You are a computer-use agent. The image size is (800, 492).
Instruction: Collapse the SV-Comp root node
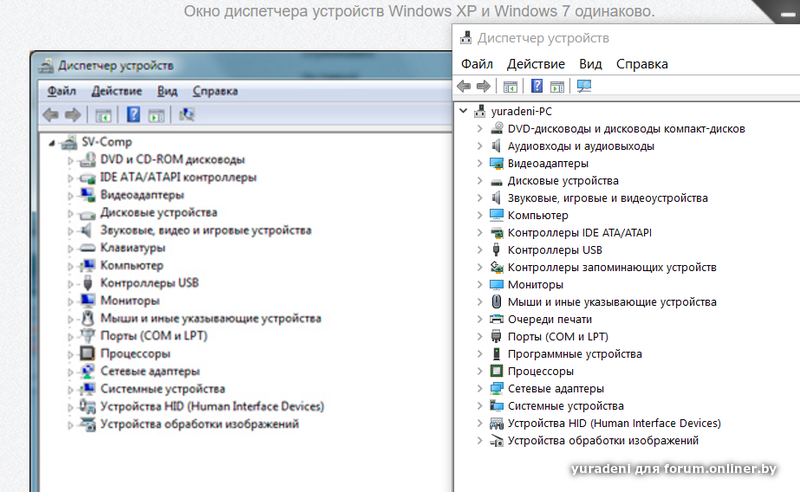[52, 143]
